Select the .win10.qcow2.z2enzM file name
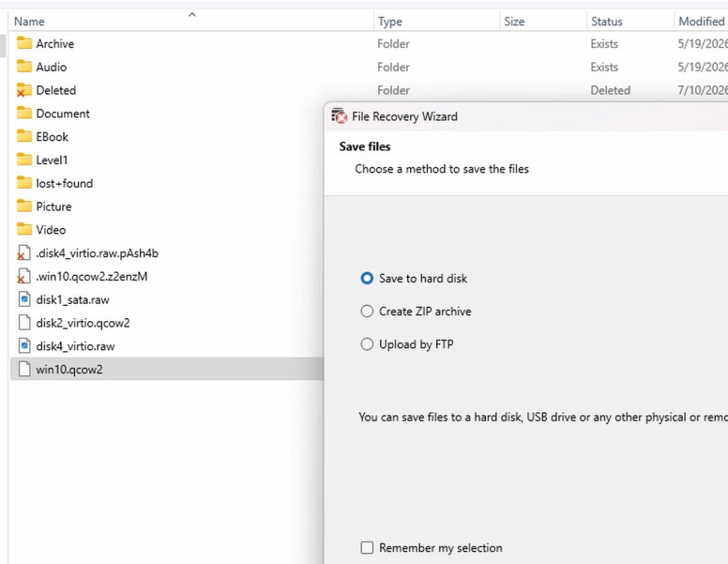 tap(91, 277)
